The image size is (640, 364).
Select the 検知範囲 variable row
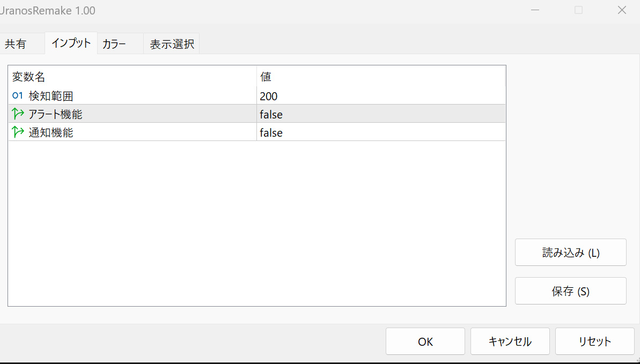(x=51, y=96)
